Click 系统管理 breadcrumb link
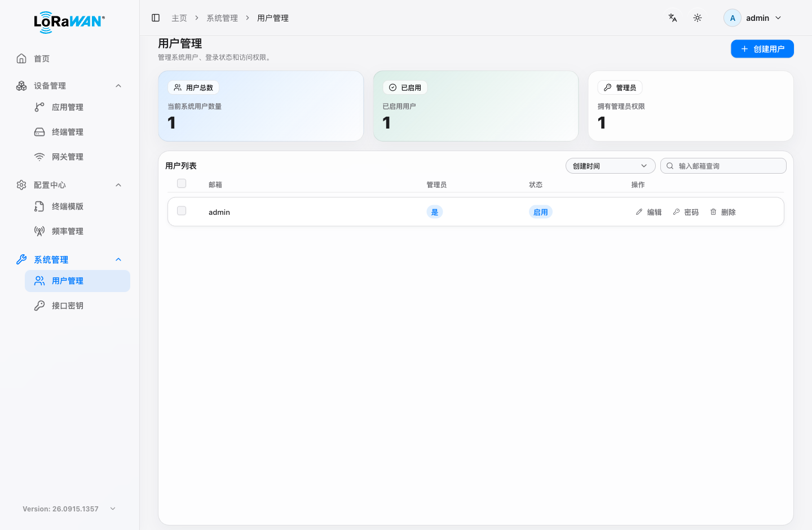Image resolution: width=812 pixels, height=530 pixels. pos(222,18)
